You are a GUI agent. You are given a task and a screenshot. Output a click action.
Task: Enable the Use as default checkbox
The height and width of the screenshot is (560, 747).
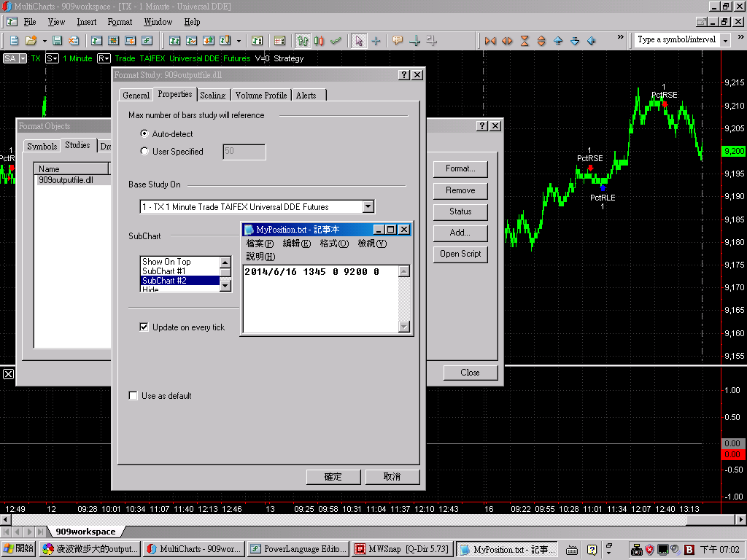click(133, 395)
